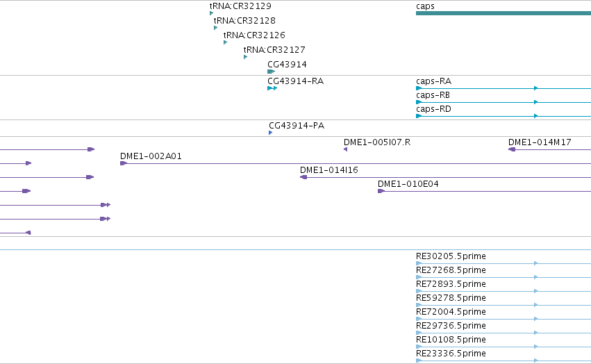
Task: Click the DME1-005I07.R clone label
Action: click(377, 142)
